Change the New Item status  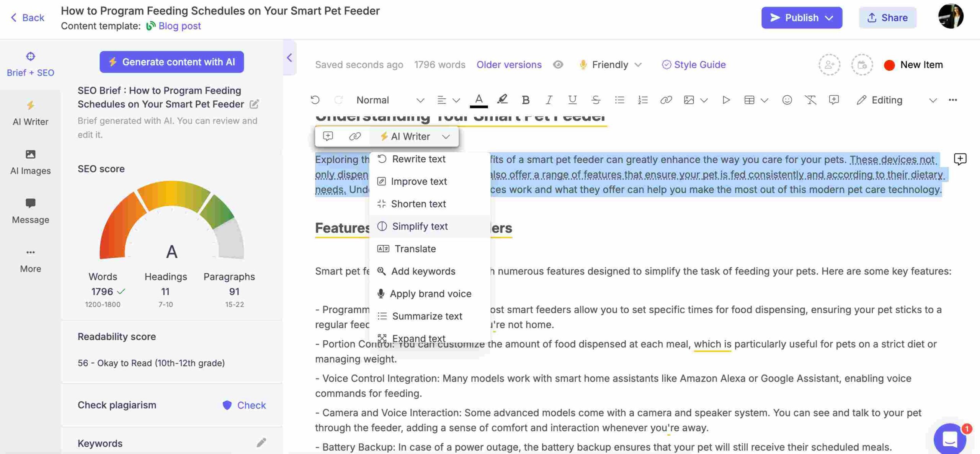click(x=913, y=65)
